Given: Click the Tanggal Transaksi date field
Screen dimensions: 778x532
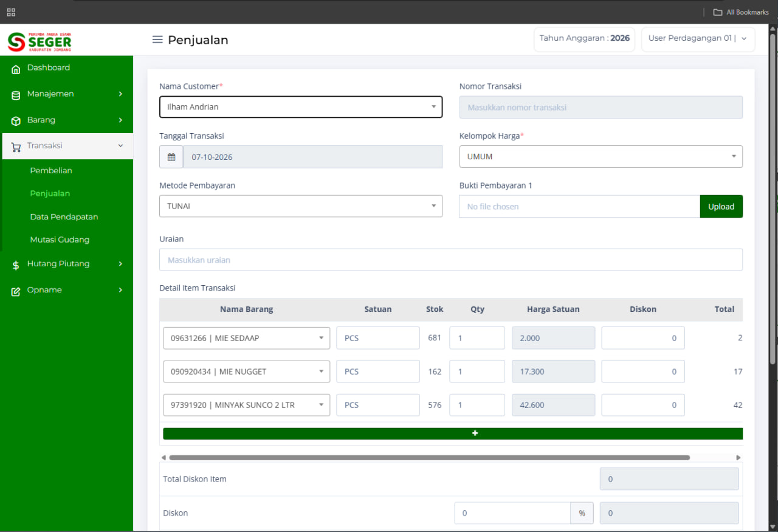Looking at the screenshot, I should click(x=313, y=157).
